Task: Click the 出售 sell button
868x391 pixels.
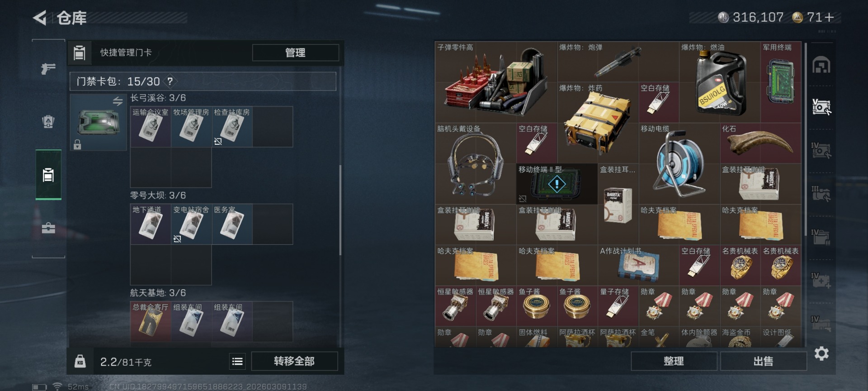Action: pos(763,361)
